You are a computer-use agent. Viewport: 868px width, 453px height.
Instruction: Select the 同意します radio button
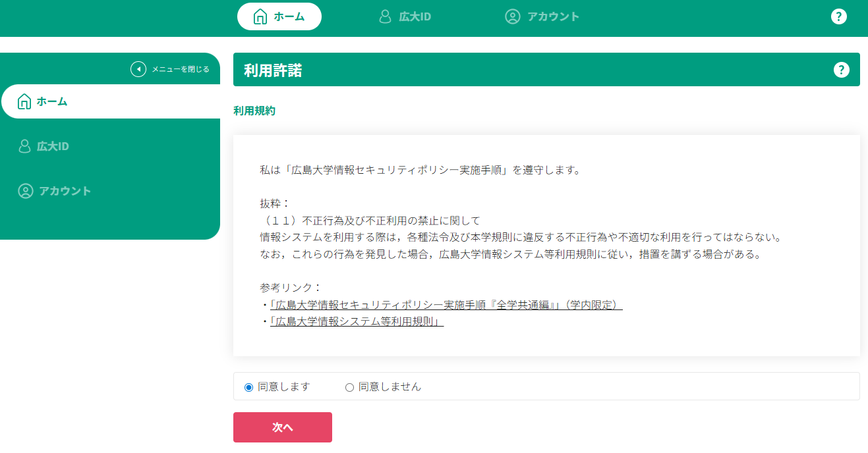(x=248, y=387)
